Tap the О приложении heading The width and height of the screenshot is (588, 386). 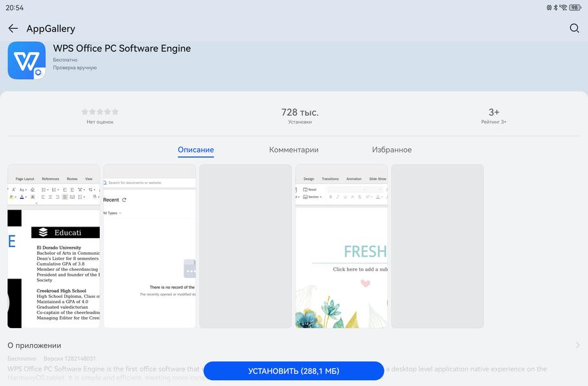(x=34, y=345)
